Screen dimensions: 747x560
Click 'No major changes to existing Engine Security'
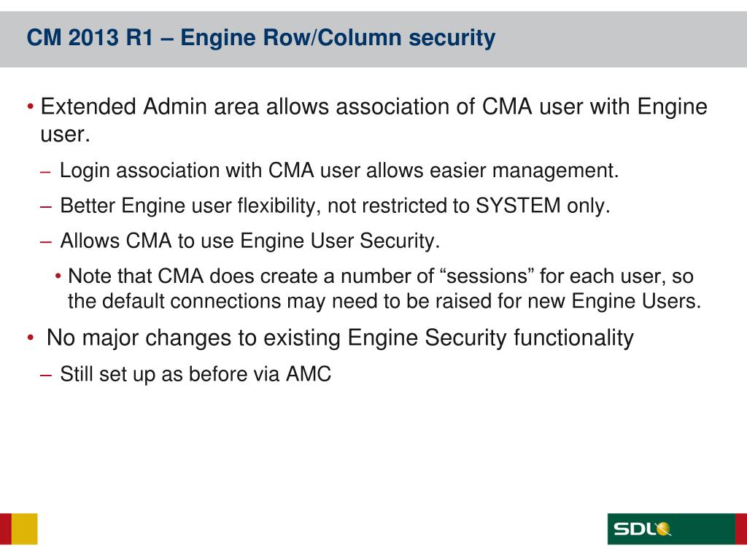pyautogui.click(x=340, y=338)
